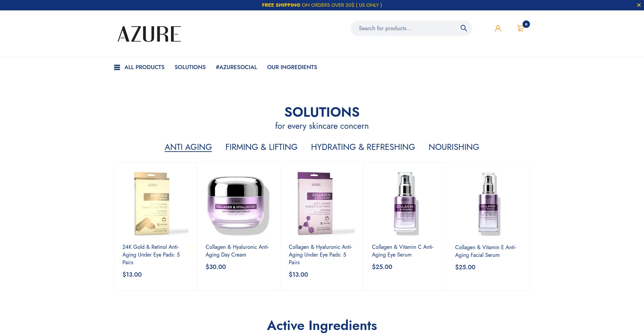The image size is (644, 333).
Task: Focus the Search for products field
Action: tap(406, 28)
